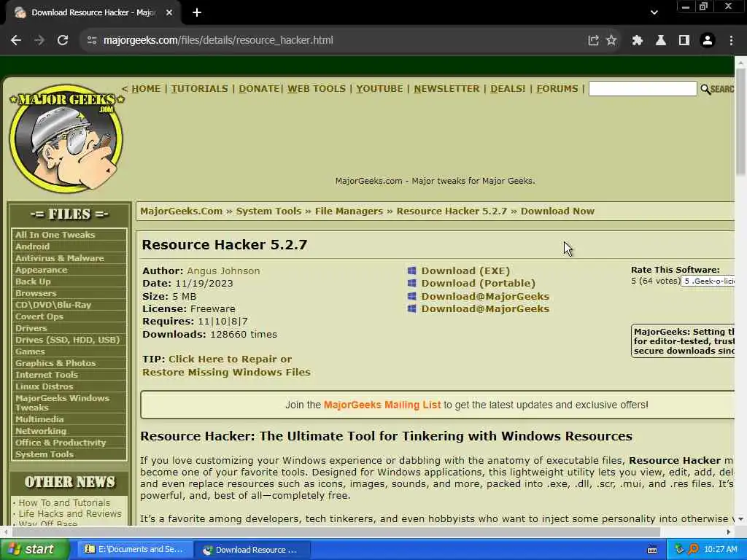Viewport: 747px width, 560px height.
Task: Open a new browser tab
Action: tap(197, 13)
